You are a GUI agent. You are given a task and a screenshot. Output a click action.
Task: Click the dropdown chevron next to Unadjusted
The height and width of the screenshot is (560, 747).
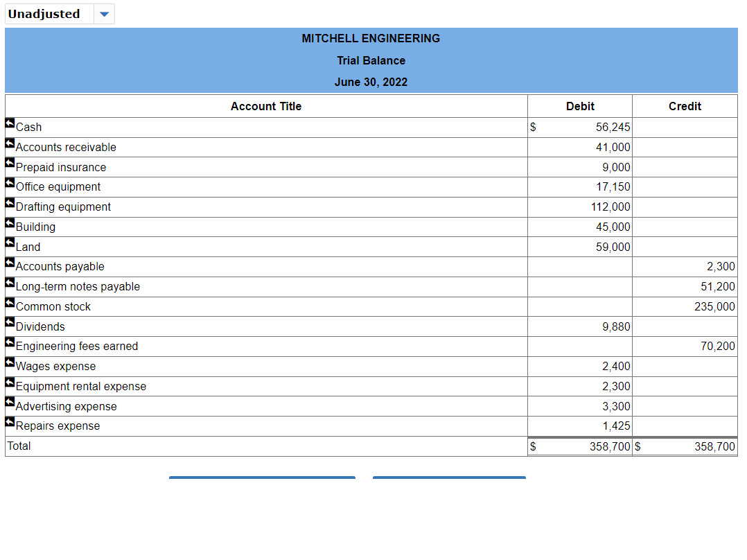(x=104, y=14)
